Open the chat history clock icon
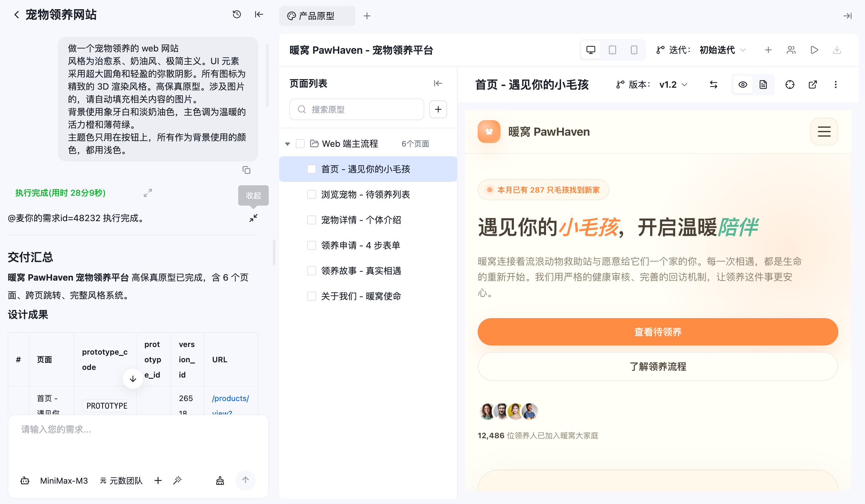The image size is (865, 504). click(x=237, y=14)
